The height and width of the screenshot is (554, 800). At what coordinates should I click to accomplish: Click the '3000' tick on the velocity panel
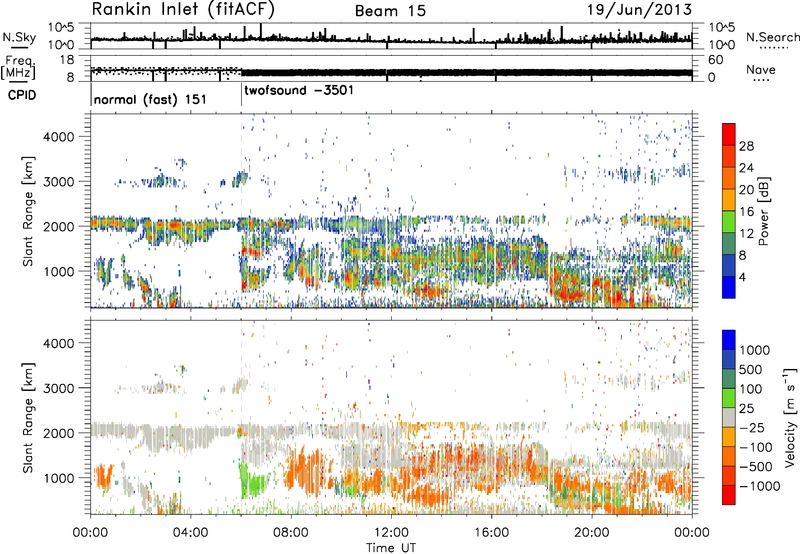point(59,388)
